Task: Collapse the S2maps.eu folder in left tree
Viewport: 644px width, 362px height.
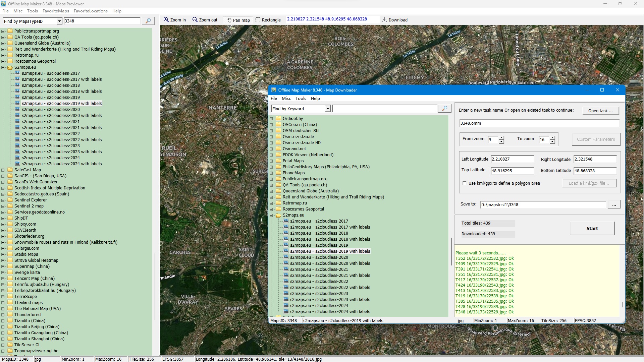Action: point(3,67)
